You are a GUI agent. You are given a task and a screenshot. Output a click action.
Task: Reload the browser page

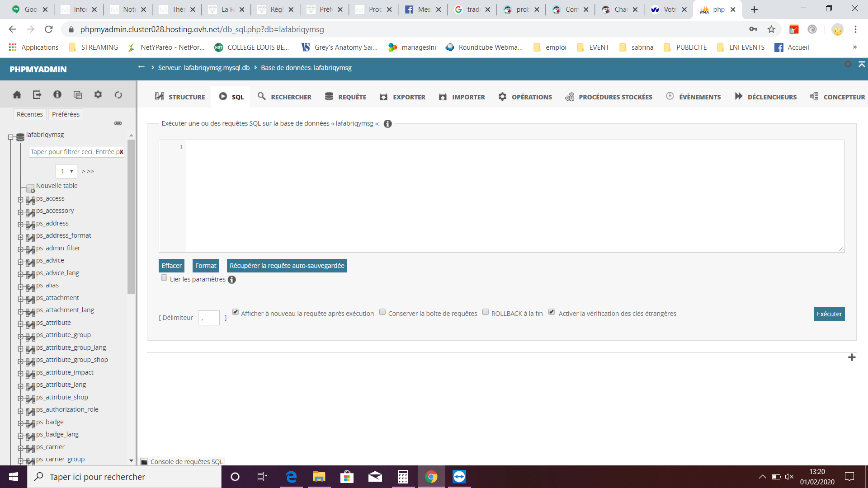click(49, 29)
